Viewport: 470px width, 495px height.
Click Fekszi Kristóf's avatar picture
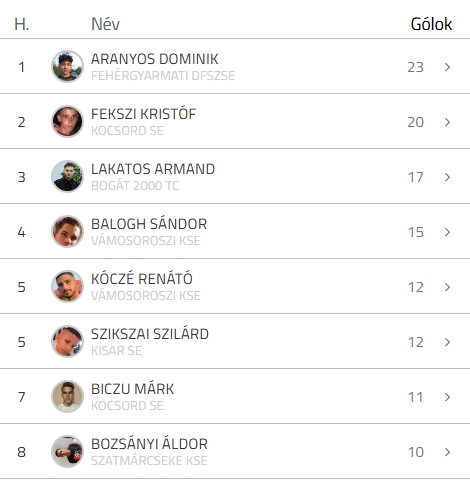[67, 121]
